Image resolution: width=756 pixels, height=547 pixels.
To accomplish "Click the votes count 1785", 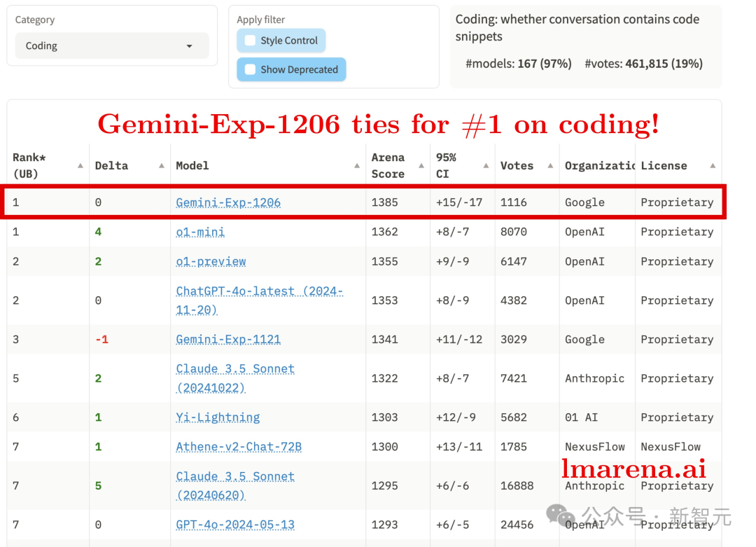I will pyautogui.click(x=514, y=447).
